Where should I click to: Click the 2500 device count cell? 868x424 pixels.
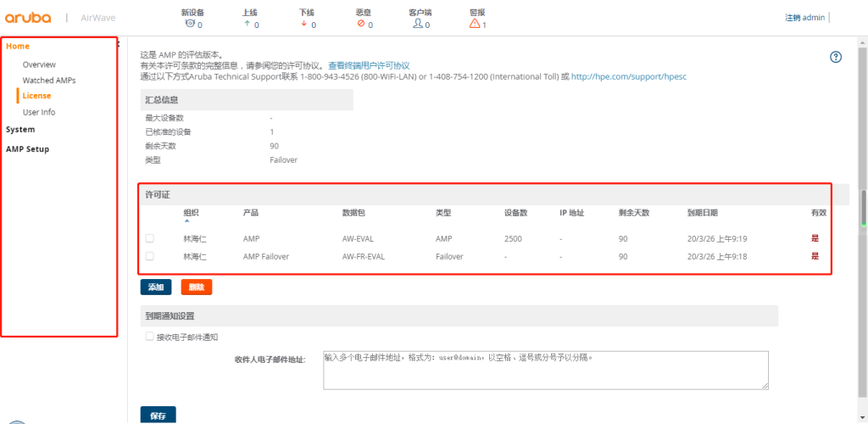(513, 239)
